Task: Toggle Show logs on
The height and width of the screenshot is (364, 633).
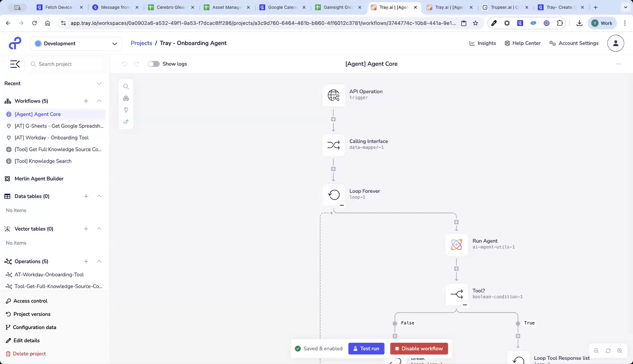Action: point(154,64)
